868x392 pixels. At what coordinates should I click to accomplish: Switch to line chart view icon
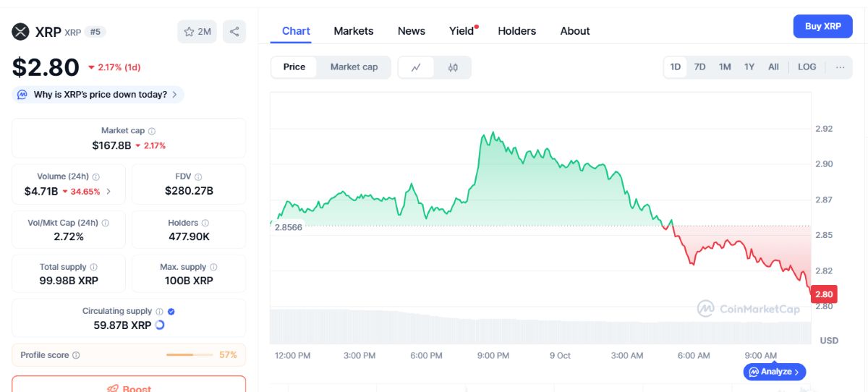(416, 67)
